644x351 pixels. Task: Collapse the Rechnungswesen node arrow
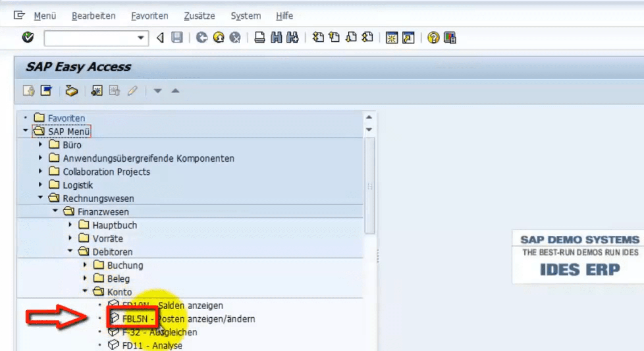[x=40, y=197]
